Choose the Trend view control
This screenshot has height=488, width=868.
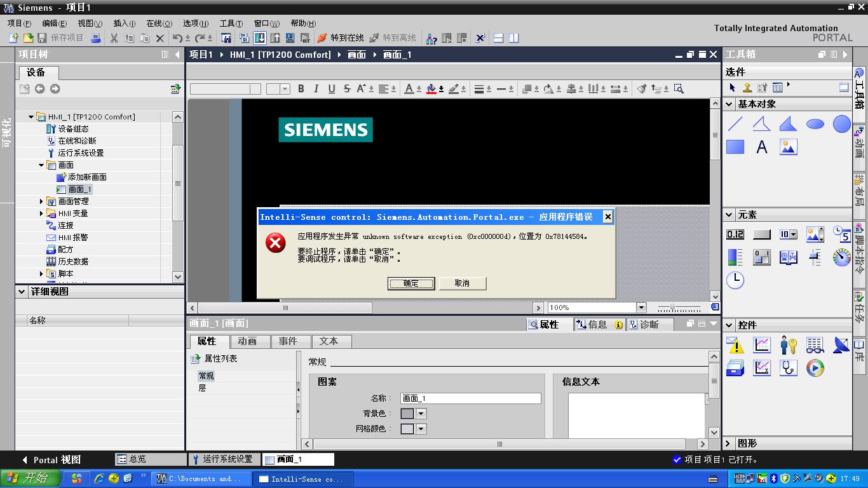click(762, 345)
